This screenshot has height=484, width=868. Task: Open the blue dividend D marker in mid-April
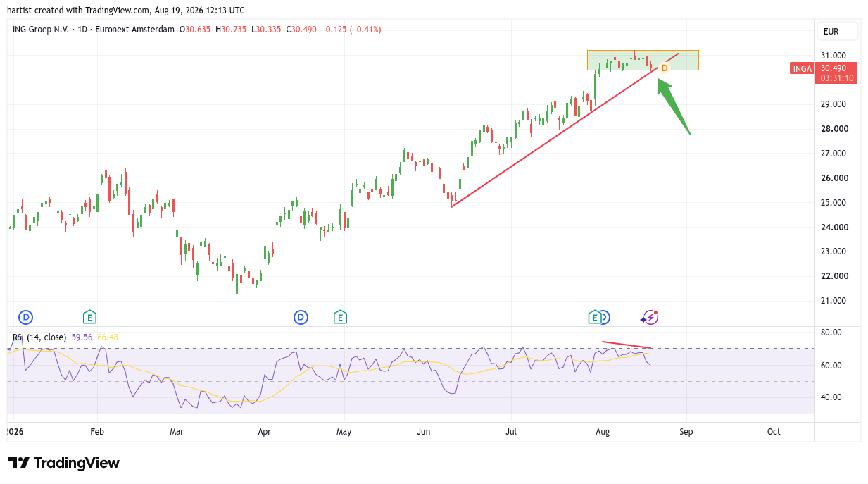pyautogui.click(x=301, y=317)
